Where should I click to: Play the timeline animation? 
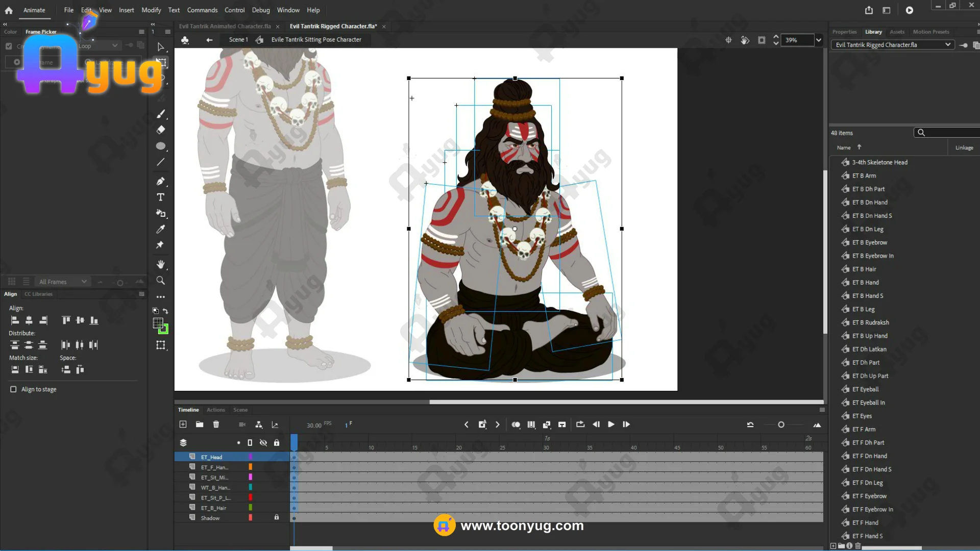tap(611, 424)
